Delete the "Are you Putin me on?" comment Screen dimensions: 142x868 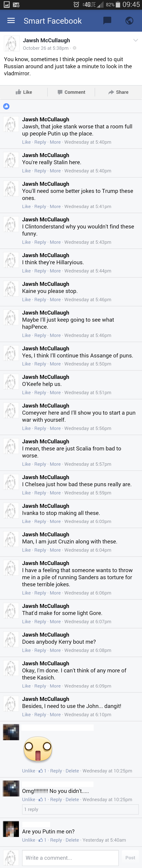(x=72, y=840)
